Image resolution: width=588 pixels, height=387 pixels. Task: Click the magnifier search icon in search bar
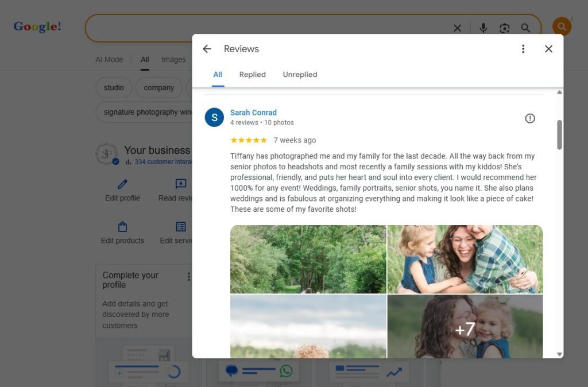pyautogui.click(x=525, y=28)
